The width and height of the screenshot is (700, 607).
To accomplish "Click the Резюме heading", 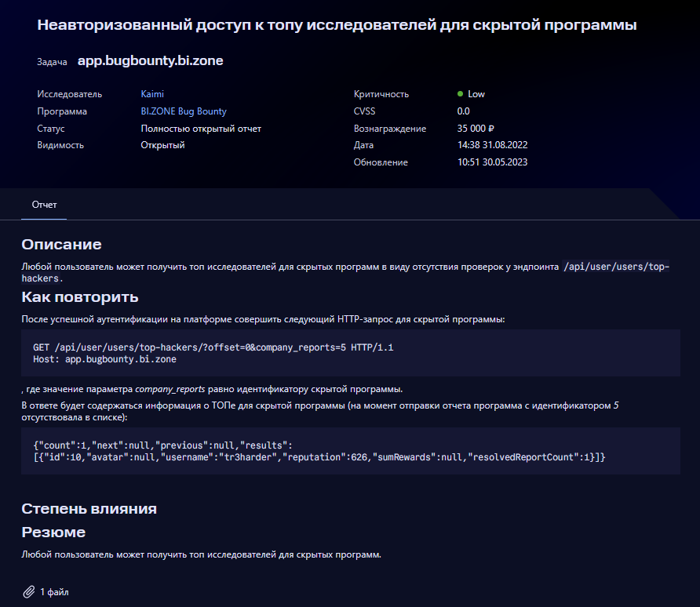I will click(x=53, y=532).
